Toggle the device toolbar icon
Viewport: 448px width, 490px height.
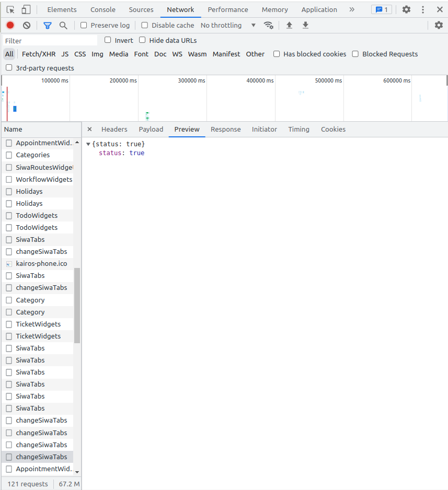coord(26,10)
